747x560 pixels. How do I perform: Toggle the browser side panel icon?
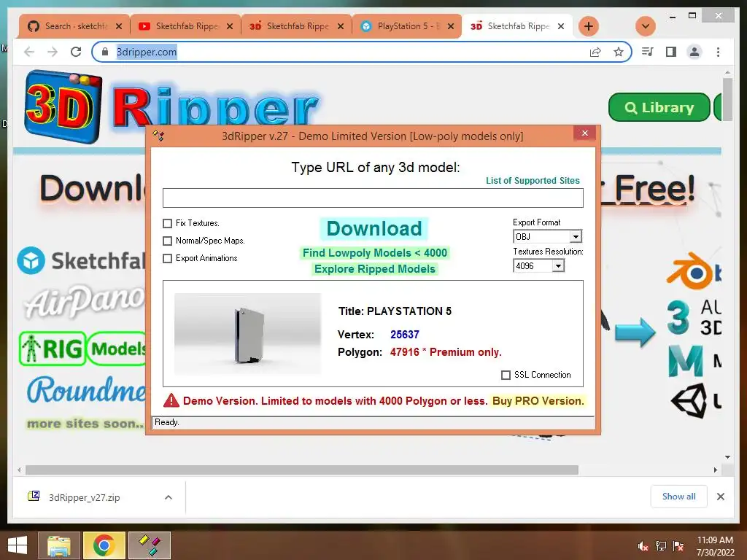671,52
